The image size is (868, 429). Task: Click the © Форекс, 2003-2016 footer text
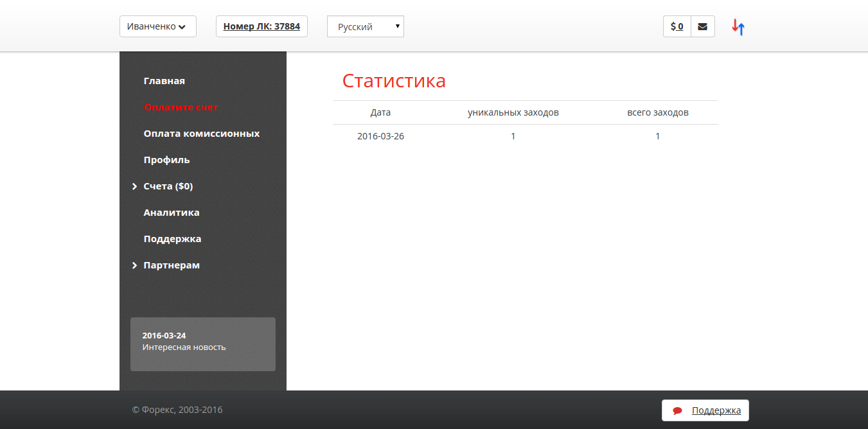point(177,410)
